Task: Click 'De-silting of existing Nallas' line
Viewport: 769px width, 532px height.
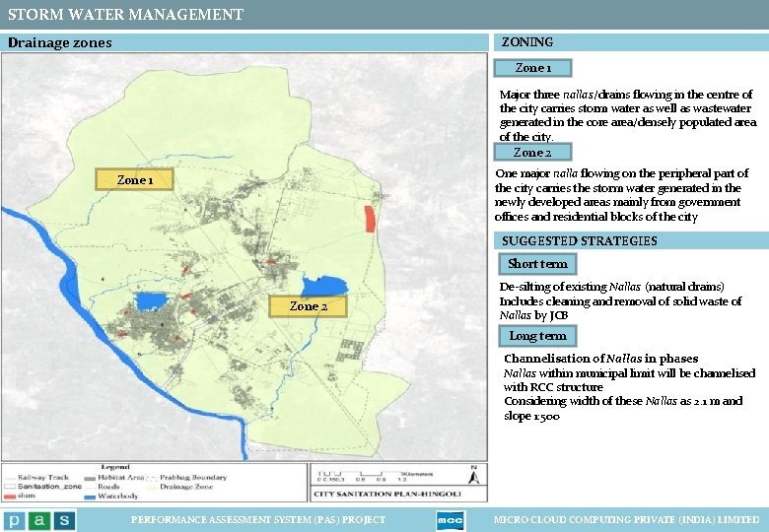Action: pos(611,287)
